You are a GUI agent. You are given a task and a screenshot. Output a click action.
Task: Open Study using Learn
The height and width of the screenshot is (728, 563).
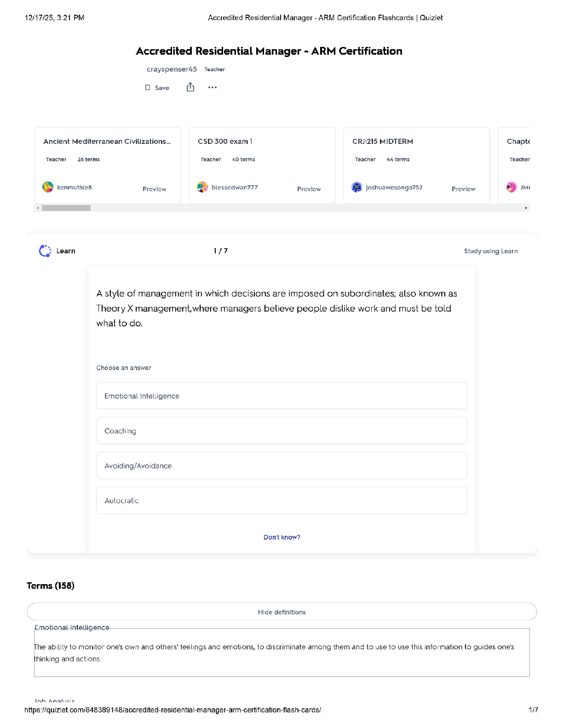490,251
